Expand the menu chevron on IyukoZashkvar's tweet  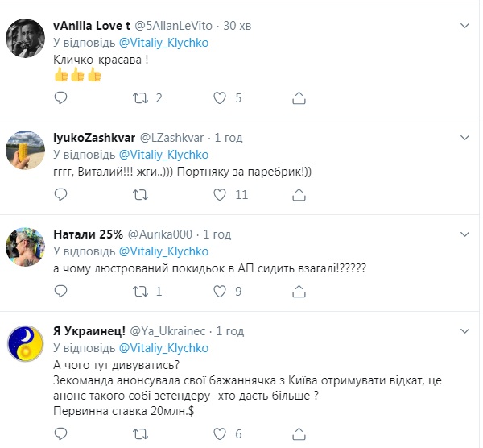(464, 138)
